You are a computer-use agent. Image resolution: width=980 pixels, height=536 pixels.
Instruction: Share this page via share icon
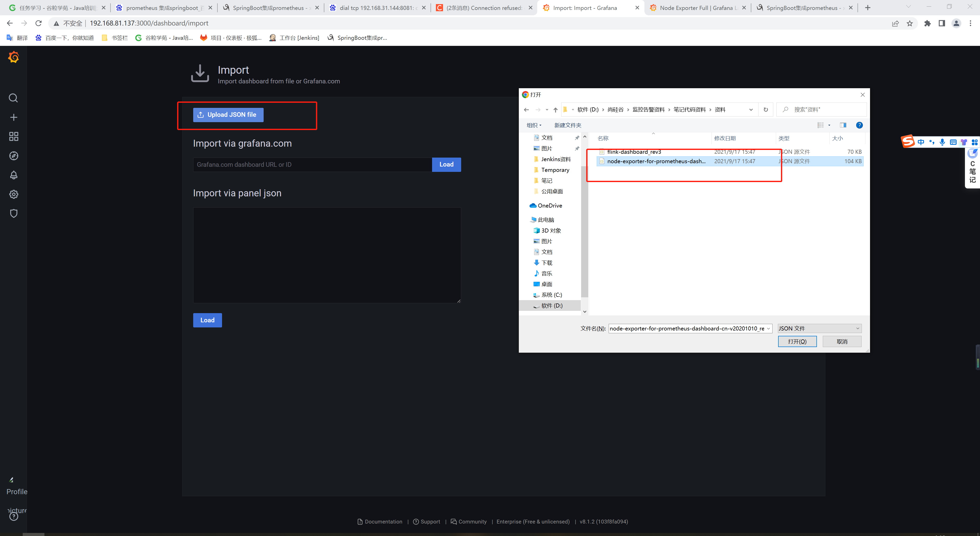click(896, 23)
